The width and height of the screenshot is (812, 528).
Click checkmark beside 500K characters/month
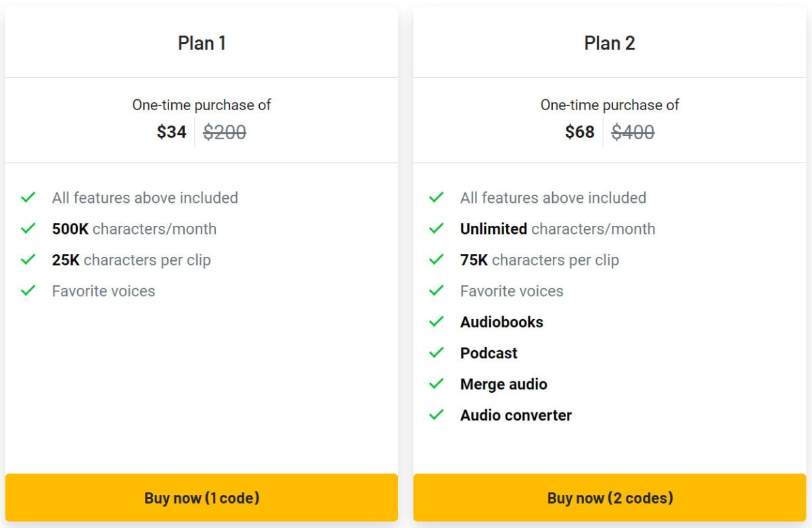coord(28,229)
